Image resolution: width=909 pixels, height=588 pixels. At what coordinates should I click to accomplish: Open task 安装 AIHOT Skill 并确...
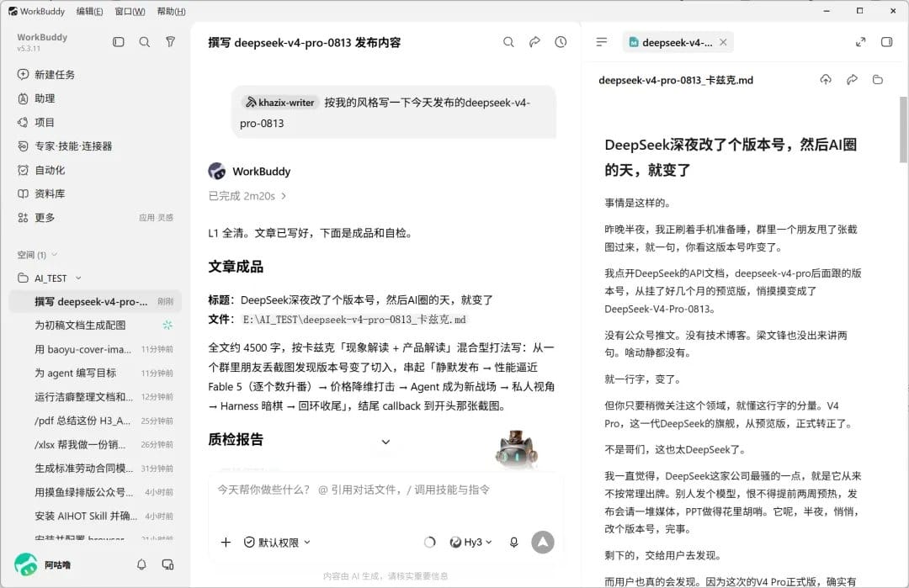coord(96,516)
